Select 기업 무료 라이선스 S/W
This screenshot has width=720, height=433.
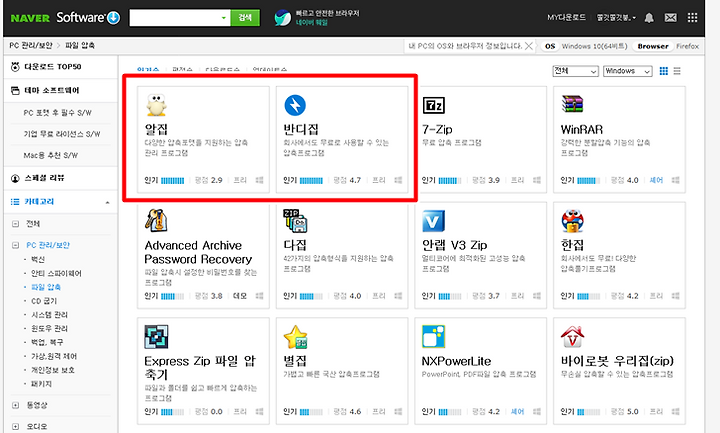coord(62,134)
